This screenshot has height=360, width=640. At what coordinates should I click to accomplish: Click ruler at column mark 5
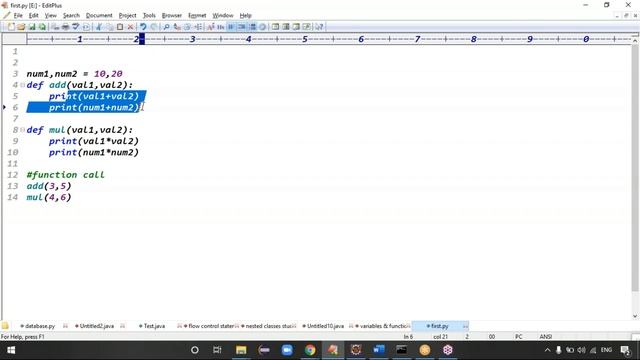point(304,39)
